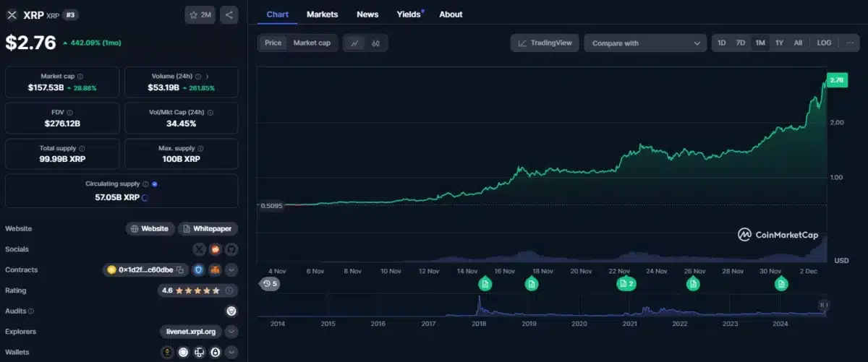Switch chart to Market cap view
Screen dimensions: 868x362
click(312, 43)
